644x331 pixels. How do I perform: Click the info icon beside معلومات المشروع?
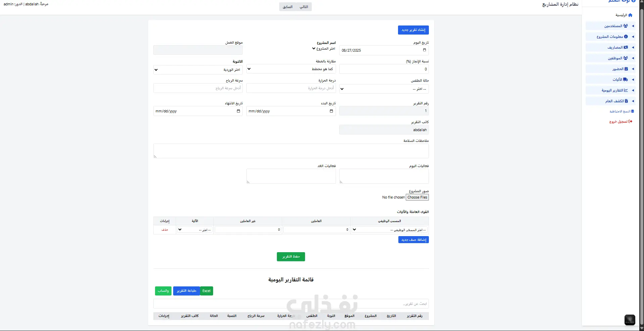626,37
